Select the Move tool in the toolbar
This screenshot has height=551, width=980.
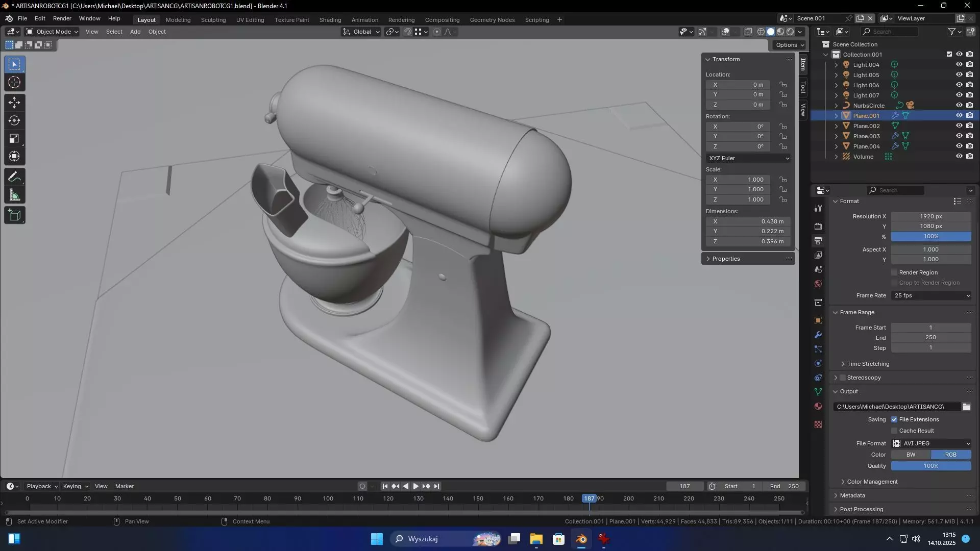pos(14,103)
